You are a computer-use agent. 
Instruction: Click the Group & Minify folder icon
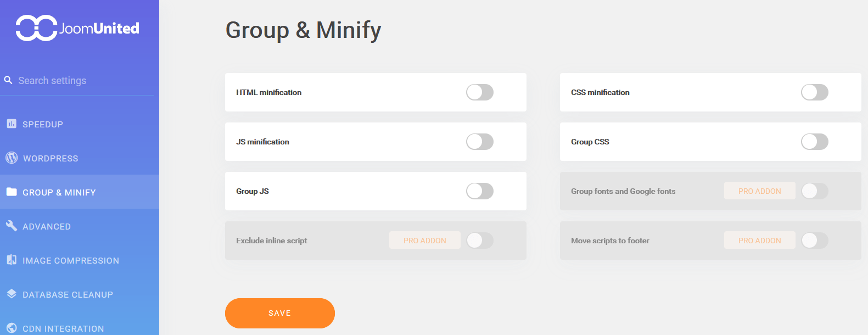coord(12,192)
